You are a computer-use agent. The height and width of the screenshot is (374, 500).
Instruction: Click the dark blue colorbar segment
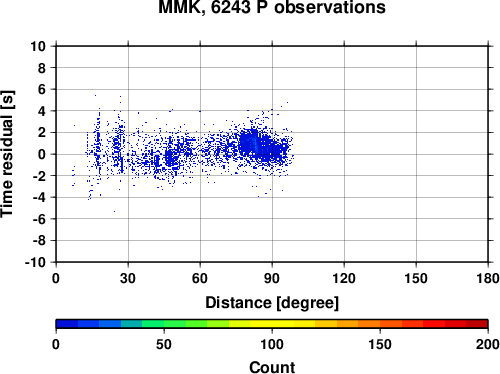coord(67,324)
